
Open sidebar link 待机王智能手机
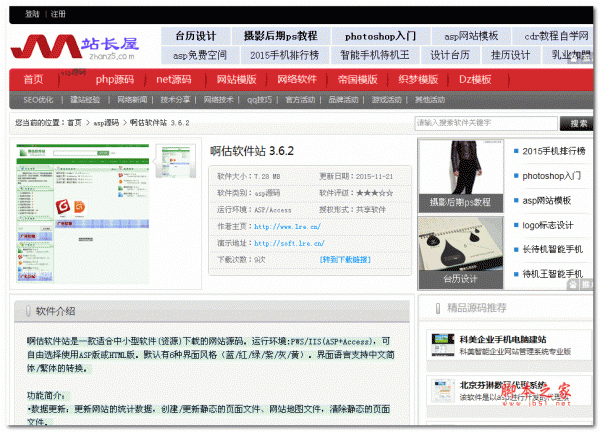[553, 274]
